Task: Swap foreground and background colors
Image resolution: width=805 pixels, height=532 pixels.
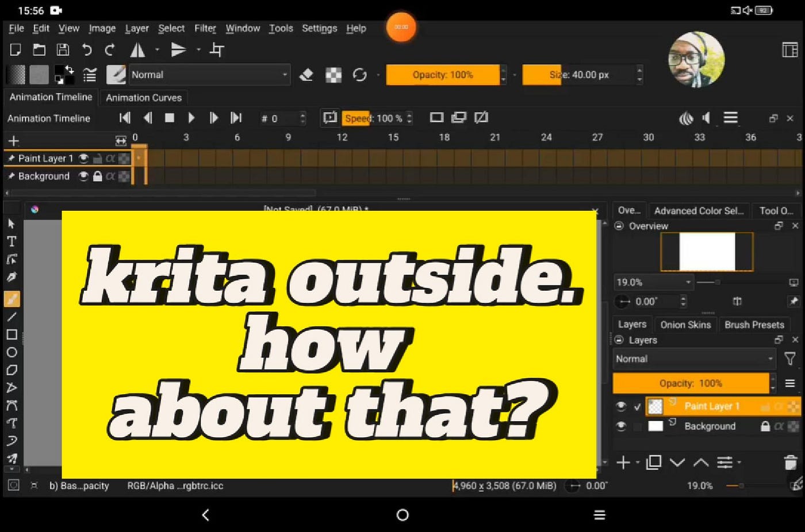Action: 70,69
